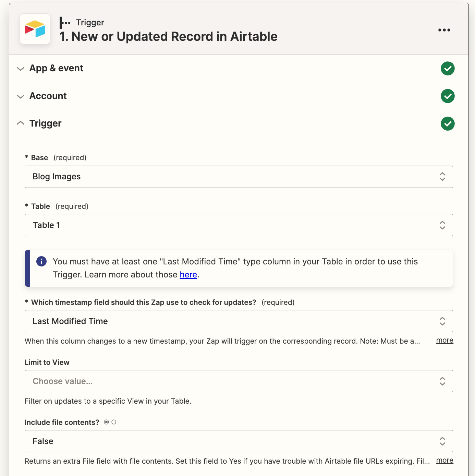The height and width of the screenshot is (476, 475).
Task: Click the up-down arrows on Limit to View
Action: [x=442, y=381]
